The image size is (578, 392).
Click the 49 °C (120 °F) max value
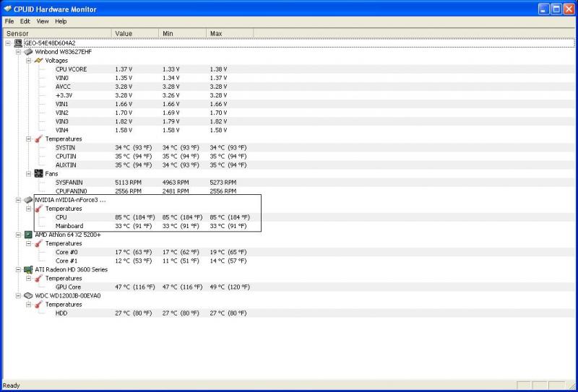click(x=230, y=287)
